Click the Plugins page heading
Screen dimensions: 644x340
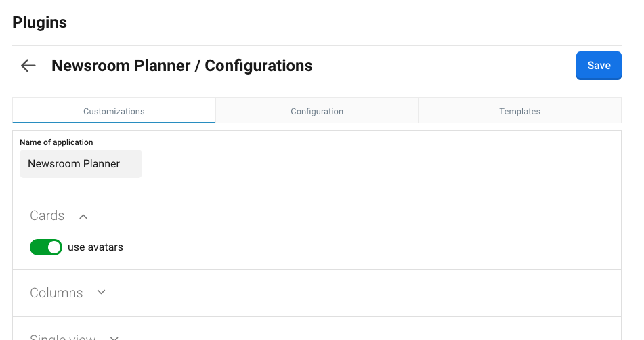(39, 22)
